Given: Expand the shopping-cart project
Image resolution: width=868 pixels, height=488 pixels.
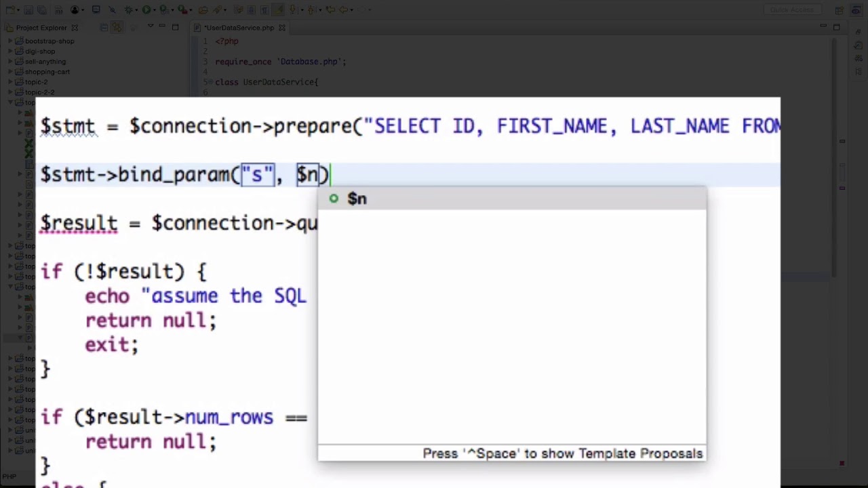Looking at the screenshot, I should point(11,71).
